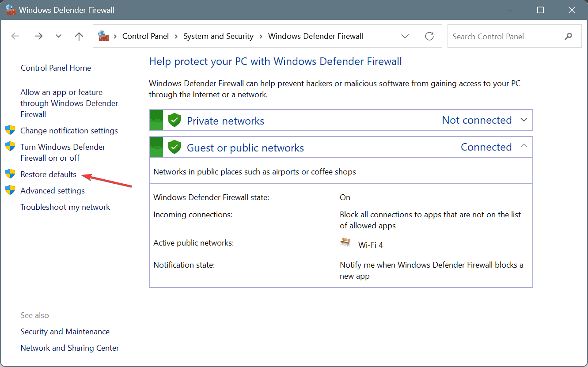
Task: Click the Wi-Fi 4 bench network icon
Action: pyautogui.click(x=345, y=243)
